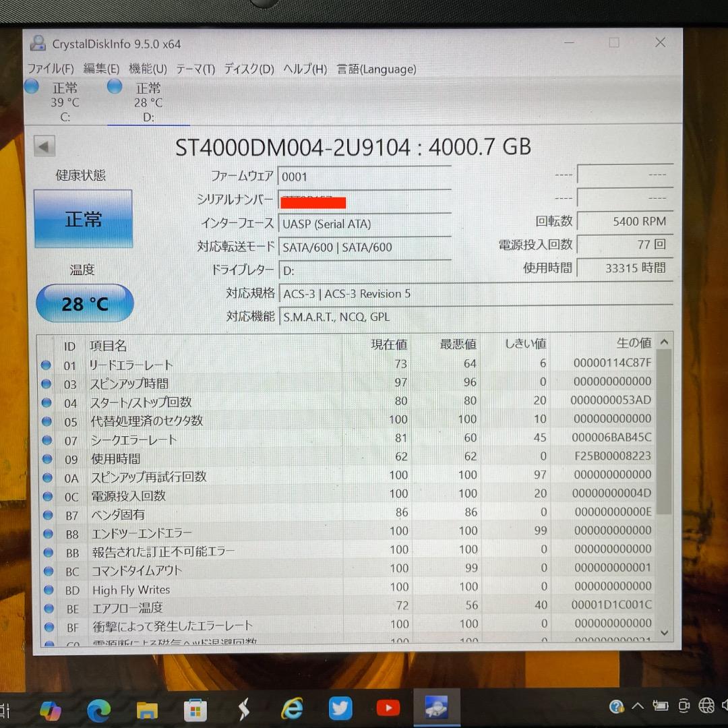Open the Twitter app from the taskbar

[x=340, y=708]
